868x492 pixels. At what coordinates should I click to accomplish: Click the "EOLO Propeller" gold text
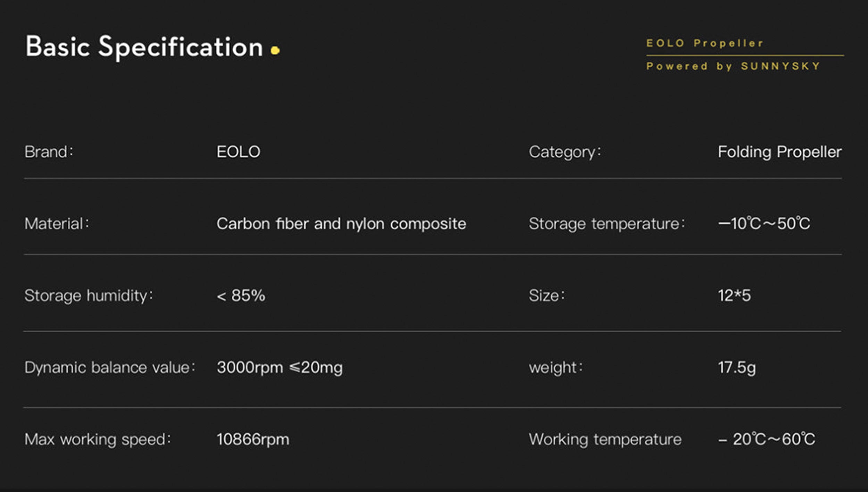[x=705, y=43]
